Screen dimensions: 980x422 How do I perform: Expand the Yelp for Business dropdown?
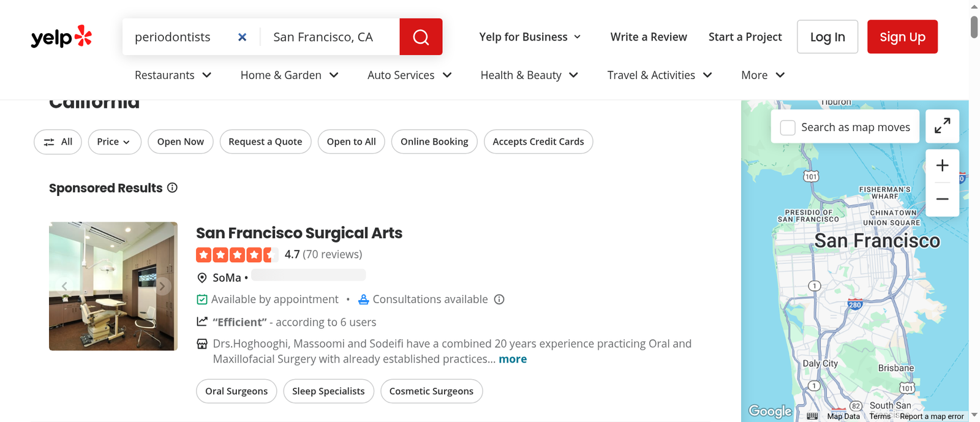tap(530, 37)
